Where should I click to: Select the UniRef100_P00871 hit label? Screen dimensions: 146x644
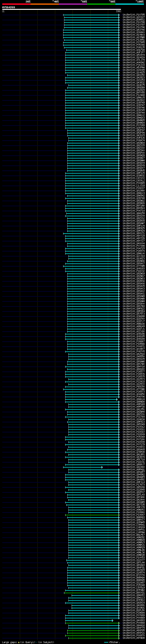[133, 346]
